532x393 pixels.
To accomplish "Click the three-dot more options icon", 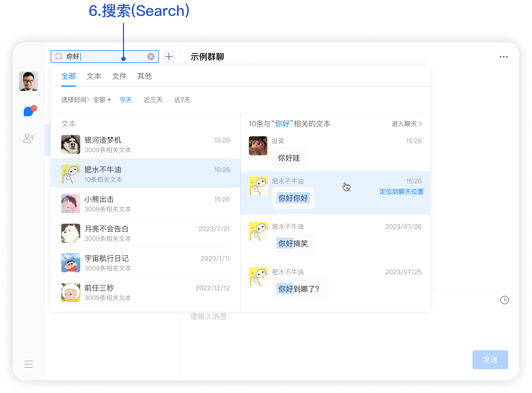I will pos(503,57).
